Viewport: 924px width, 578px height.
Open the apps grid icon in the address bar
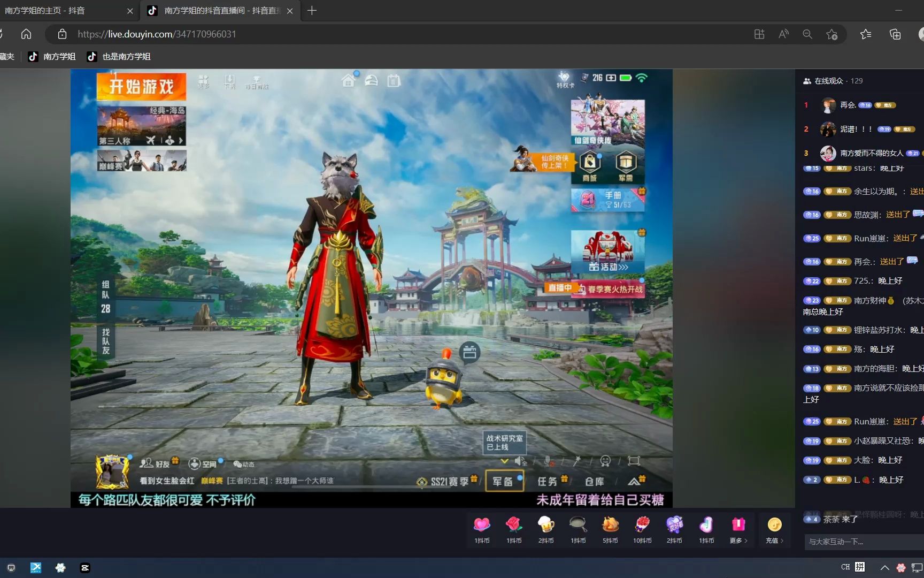pyautogui.click(x=759, y=34)
